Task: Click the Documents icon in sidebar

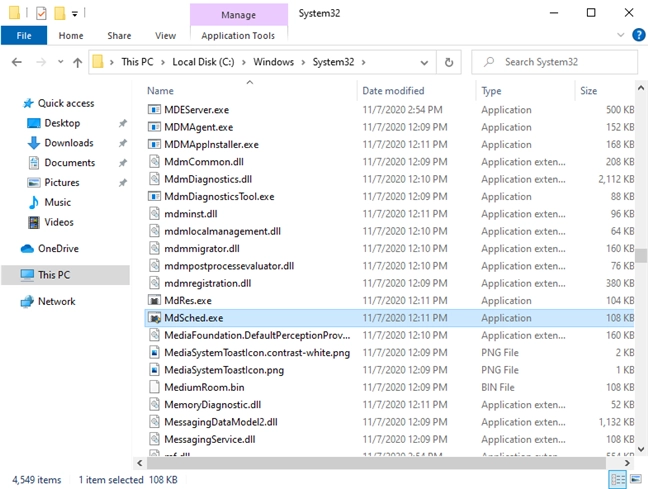Action: (x=33, y=163)
